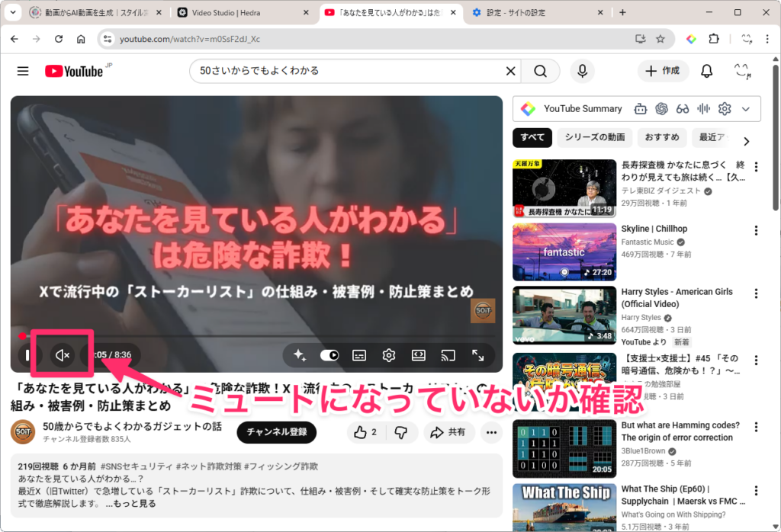
Task: Expand the YouTube Summary panel chevron
Action: coord(746,109)
